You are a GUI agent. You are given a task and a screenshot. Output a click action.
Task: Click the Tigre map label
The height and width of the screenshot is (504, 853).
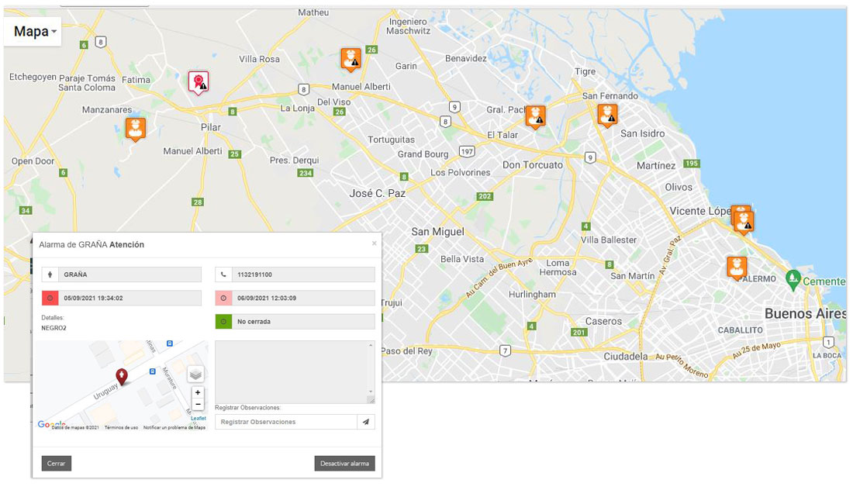click(585, 71)
